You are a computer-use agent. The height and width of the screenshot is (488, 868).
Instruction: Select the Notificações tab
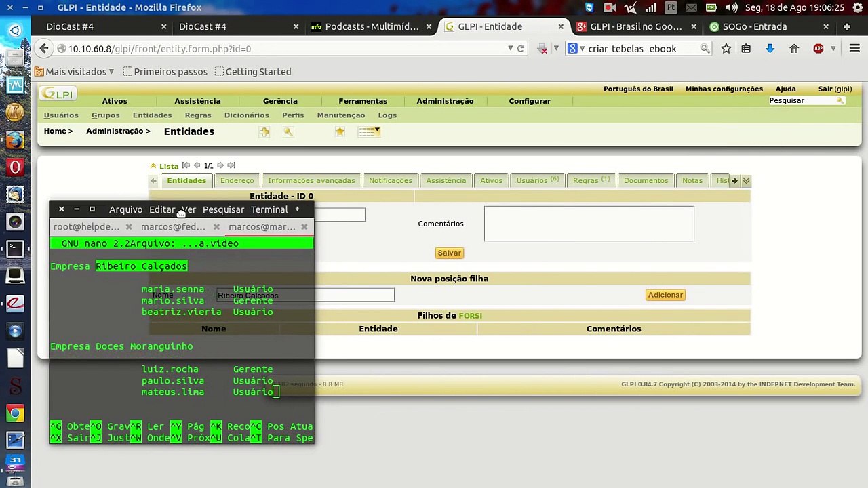pos(391,180)
